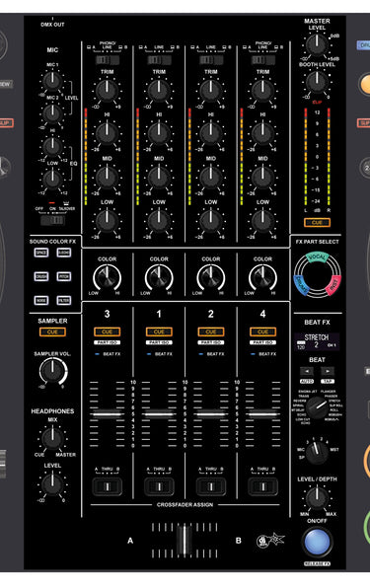Click the channel 4 volume fader
This screenshot has width=370, height=588.
pos(262,414)
